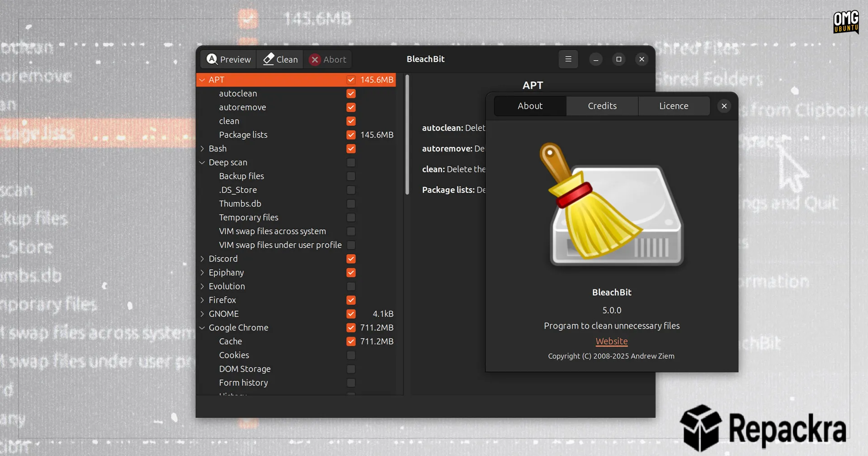Enable the Backup files checkbox
The image size is (868, 456).
pyautogui.click(x=351, y=176)
